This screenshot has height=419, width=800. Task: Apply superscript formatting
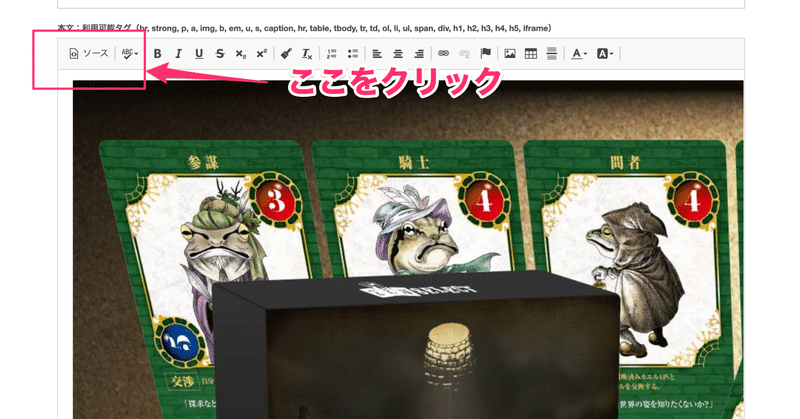coord(262,54)
